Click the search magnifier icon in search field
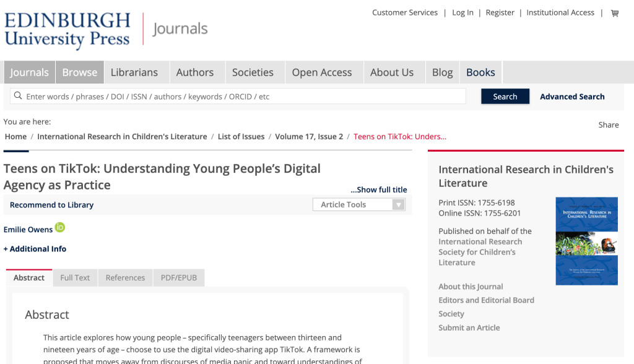634x364 pixels. pos(18,96)
